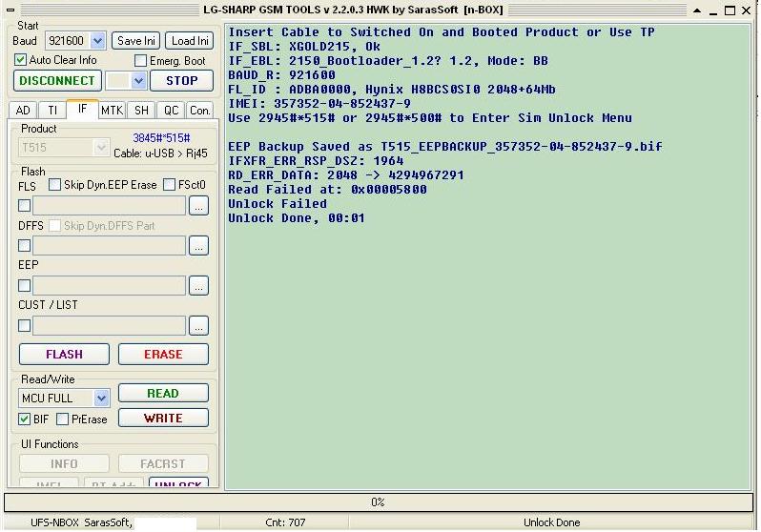Viewport: 761px width, 532px height.
Task: Click the STOP button
Action: point(181,81)
